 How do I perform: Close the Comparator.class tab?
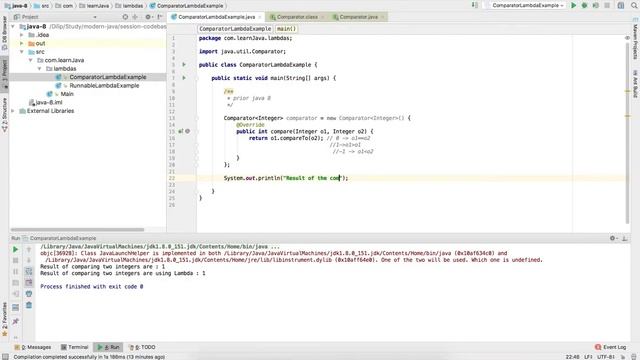coord(322,17)
